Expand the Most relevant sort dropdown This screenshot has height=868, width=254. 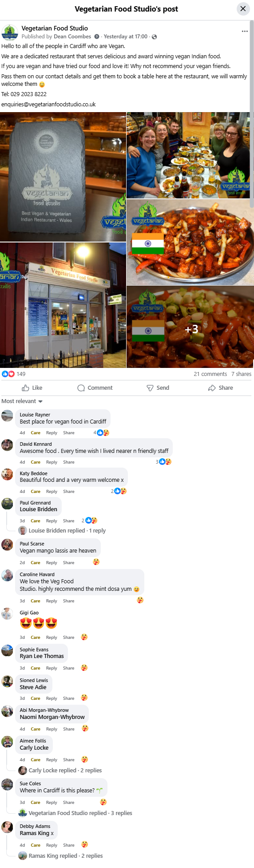pyautogui.click(x=22, y=401)
